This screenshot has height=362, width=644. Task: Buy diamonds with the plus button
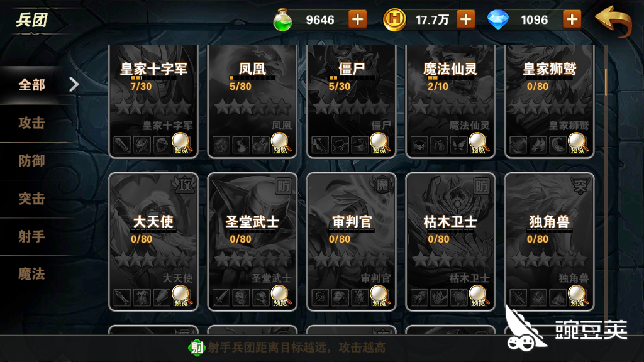point(572,19)
